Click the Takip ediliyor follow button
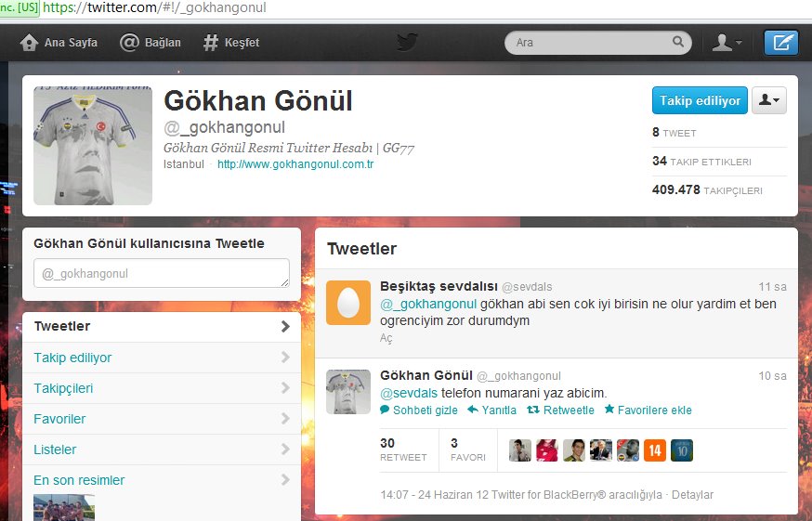Image resolution: width=812 pixels, height=521 pixels. [x=700, y=100]
